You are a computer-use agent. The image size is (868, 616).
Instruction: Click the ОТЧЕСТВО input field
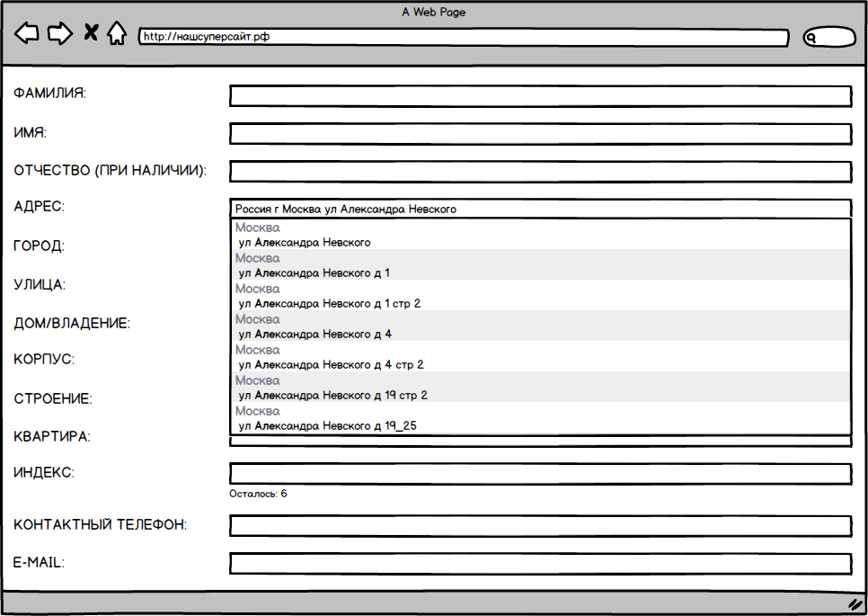coord(540,172)
